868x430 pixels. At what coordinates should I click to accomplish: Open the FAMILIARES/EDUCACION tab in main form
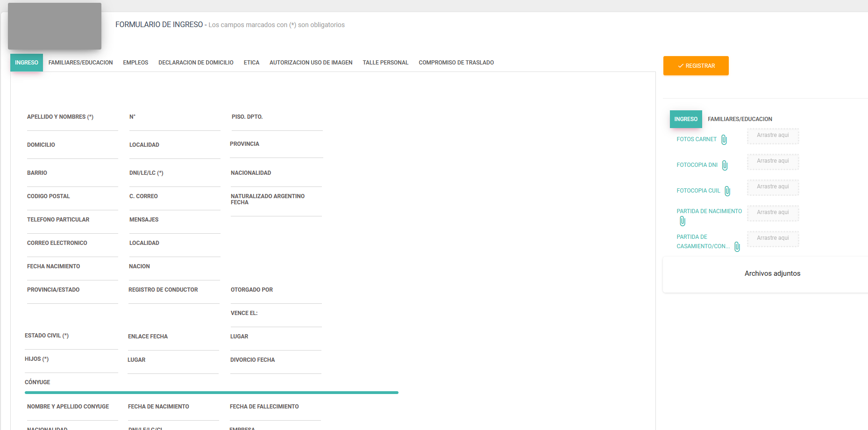(81, 63)
